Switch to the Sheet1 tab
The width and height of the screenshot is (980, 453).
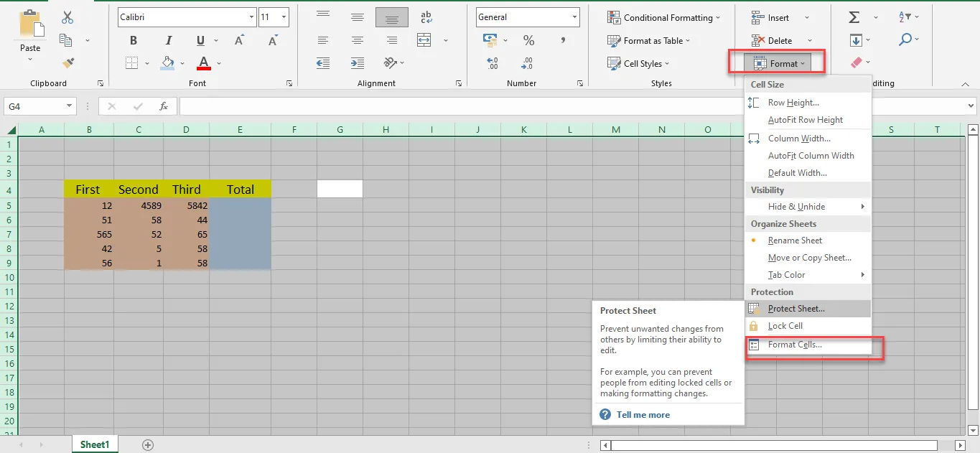tap(95, 444)
